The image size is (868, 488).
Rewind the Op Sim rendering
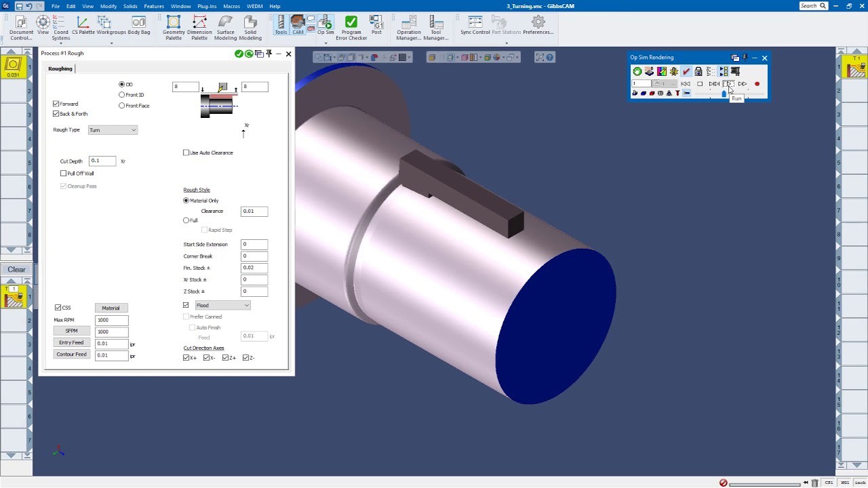[686, 84]
